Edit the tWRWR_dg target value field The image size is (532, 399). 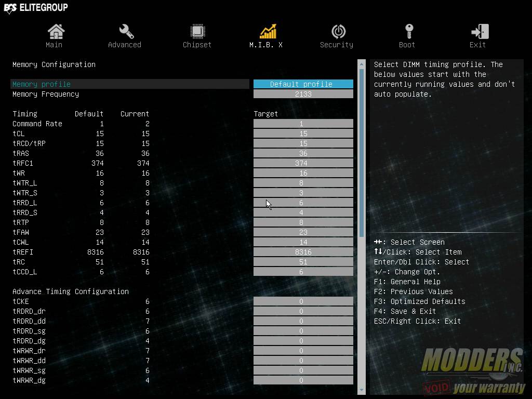303,380
